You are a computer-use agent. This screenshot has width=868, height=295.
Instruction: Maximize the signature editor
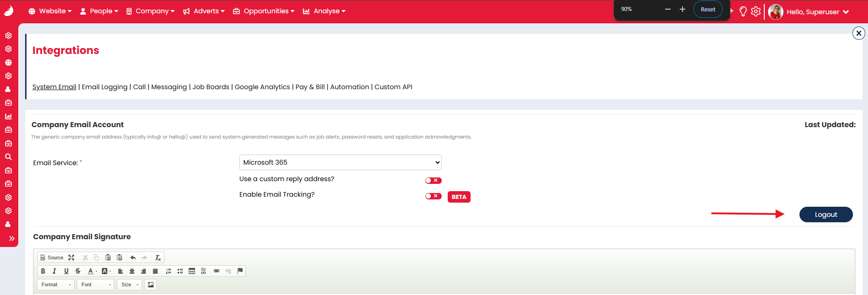point(71,257)
